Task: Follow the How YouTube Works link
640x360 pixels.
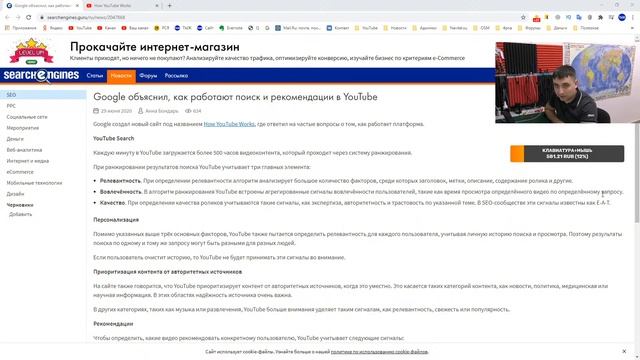Action: [229, 124]
